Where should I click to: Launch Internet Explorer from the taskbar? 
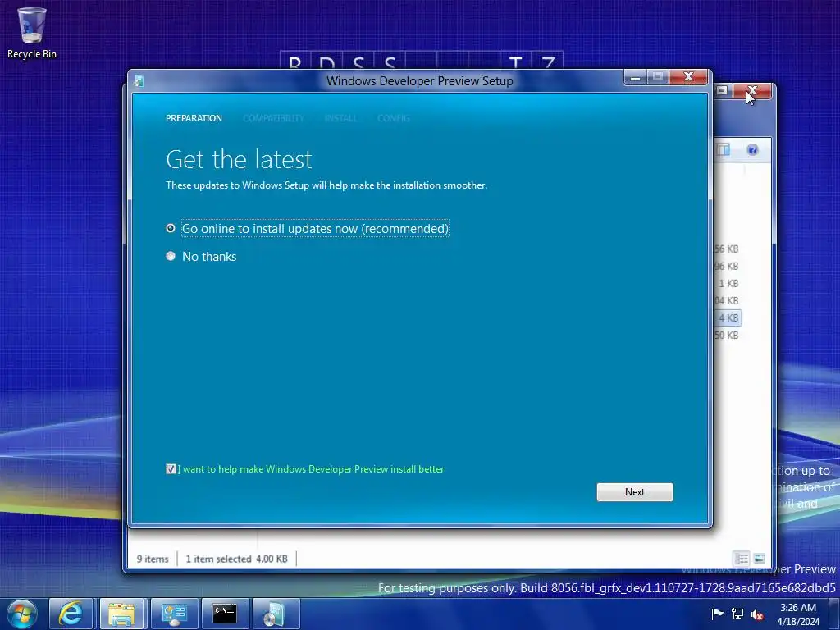tap(71, 614)
